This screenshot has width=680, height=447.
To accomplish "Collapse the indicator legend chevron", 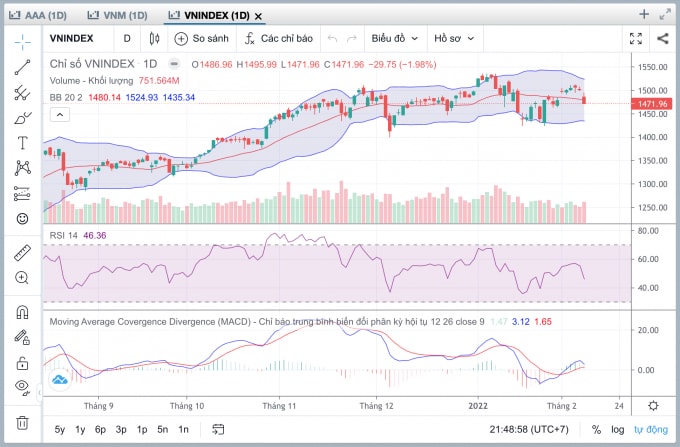I will click(x=60, y=114).
